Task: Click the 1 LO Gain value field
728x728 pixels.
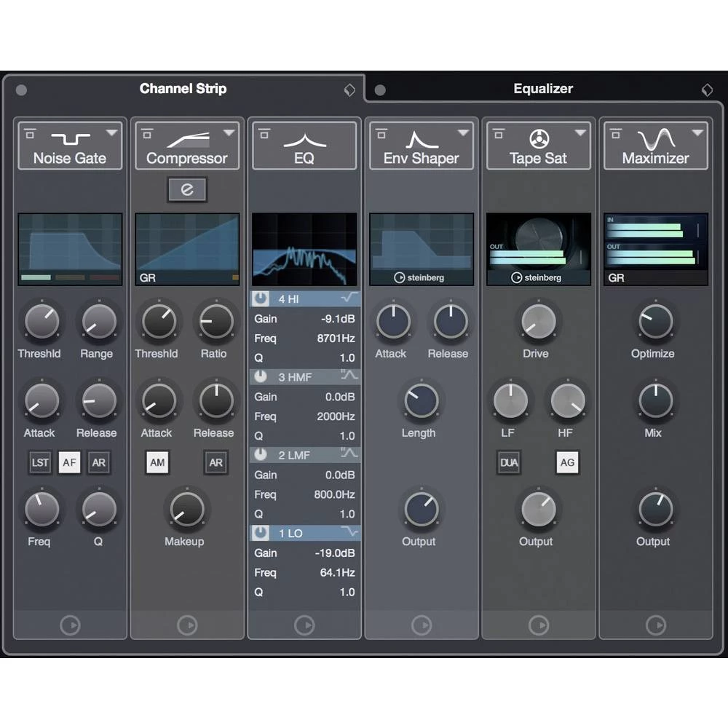Action: 336,553
